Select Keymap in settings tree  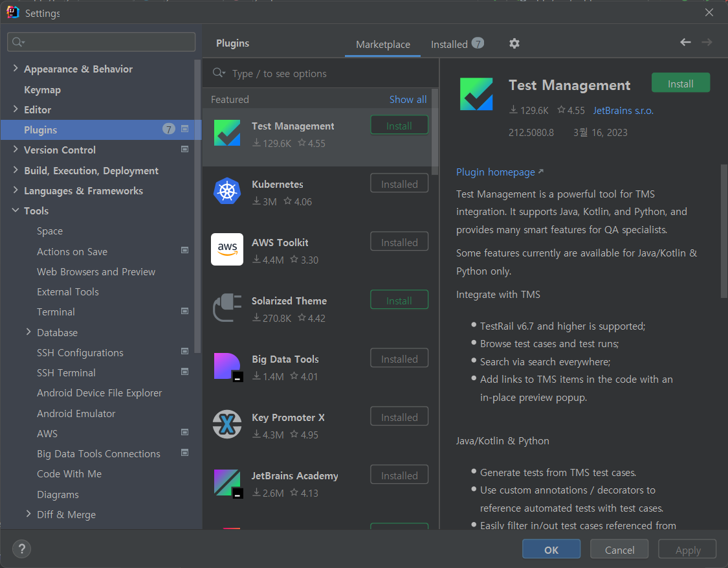point(42,90)
